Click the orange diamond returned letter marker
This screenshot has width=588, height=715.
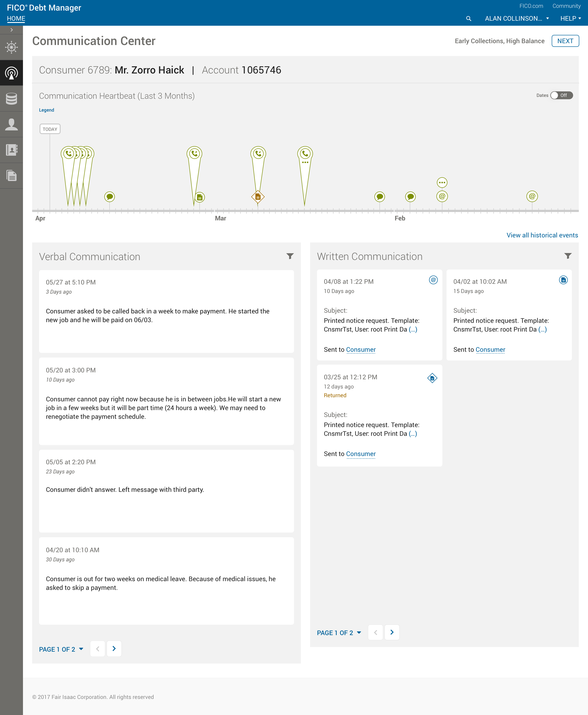pyautogui.click(x=258, y=197)
